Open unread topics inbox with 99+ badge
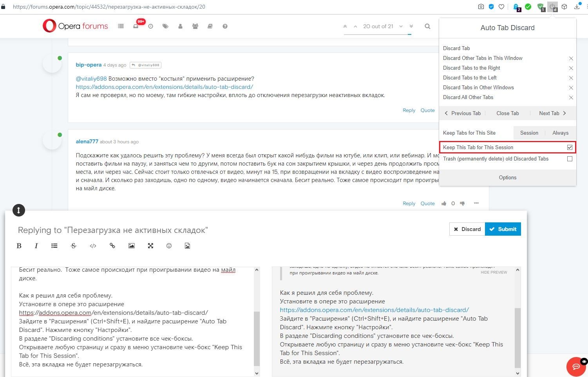 (x=136, y=26)
